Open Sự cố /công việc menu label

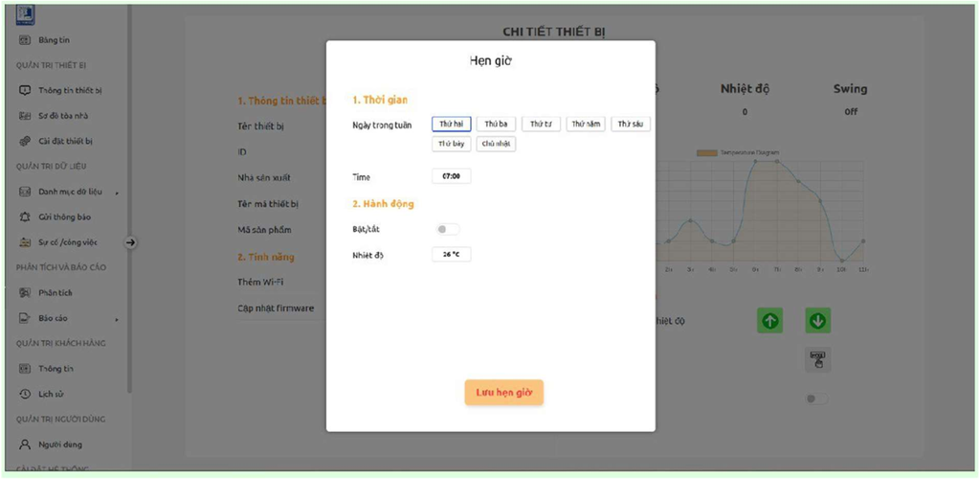pyautogui.click(x=68, y=242)
